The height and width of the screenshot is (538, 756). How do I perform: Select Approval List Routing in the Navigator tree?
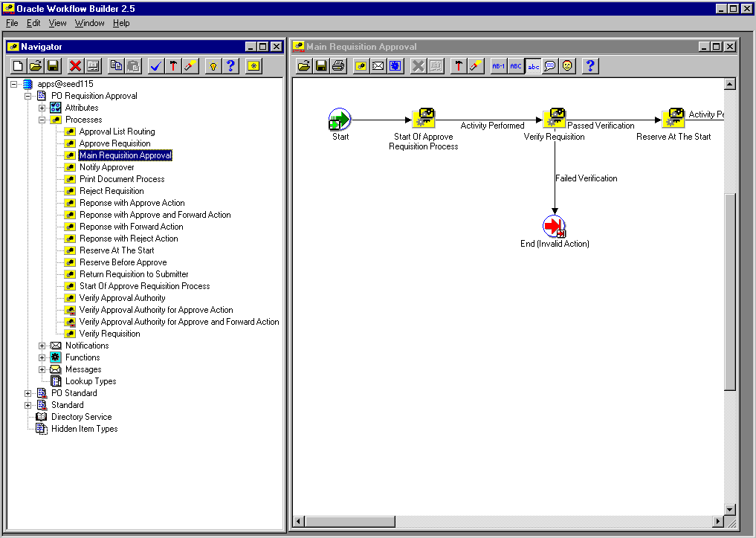coord(117,132)
